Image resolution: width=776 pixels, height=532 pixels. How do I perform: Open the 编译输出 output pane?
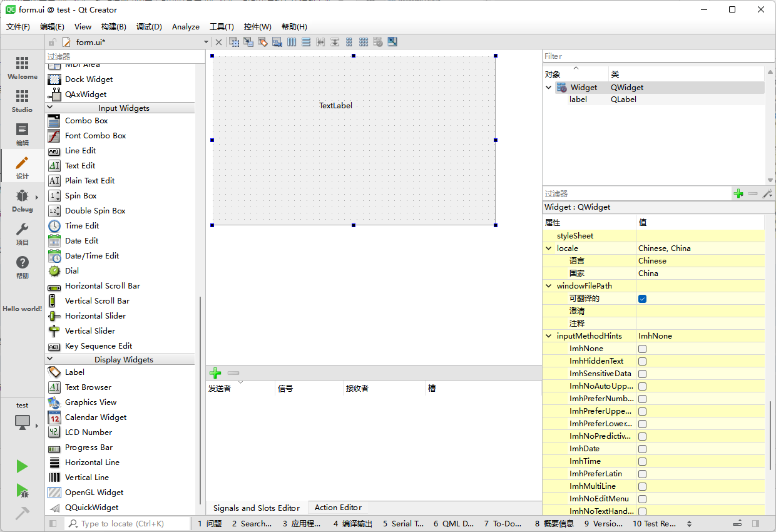point(353,524)
